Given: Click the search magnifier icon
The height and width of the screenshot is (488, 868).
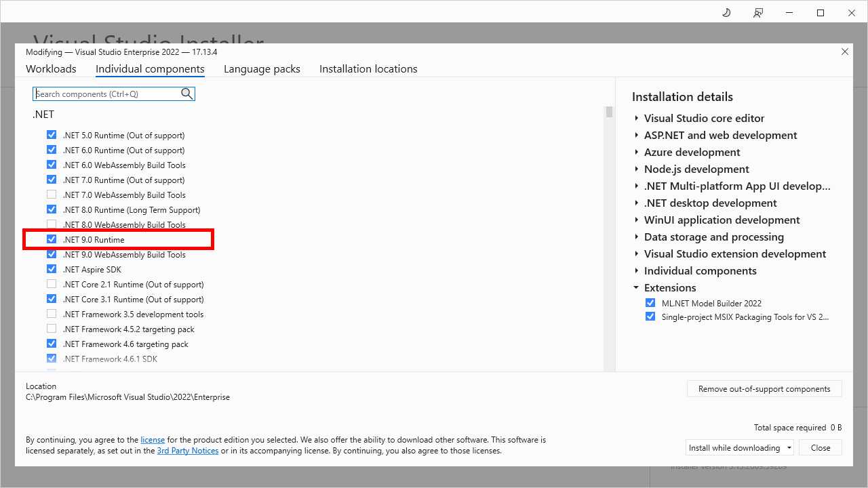Looking at the screenshot, I should [187, 94].
